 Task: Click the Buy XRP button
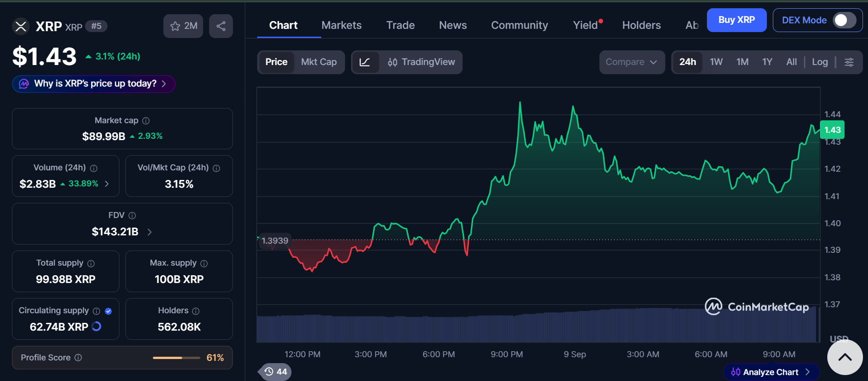pos(737,20)
